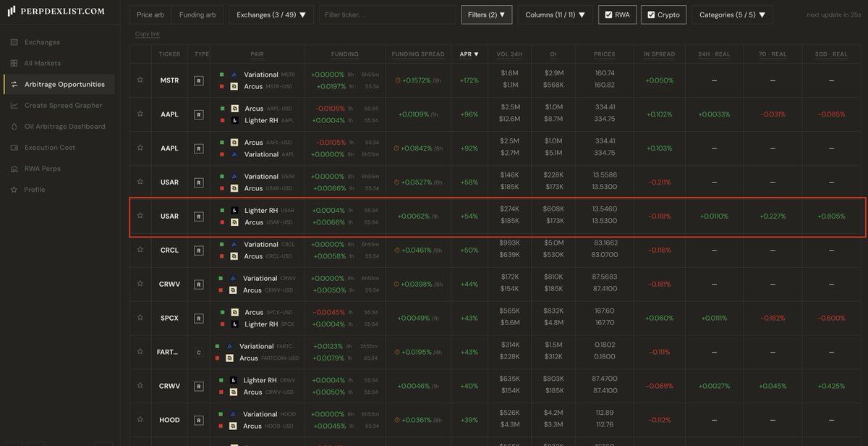
Task: Switch to Price arb tab
Action: coord(150,14)
